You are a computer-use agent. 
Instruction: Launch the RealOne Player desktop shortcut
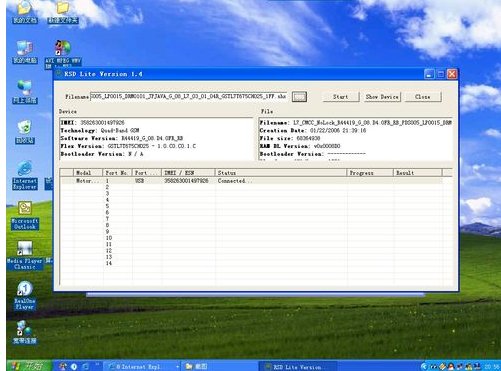click(x=25, y=295)
